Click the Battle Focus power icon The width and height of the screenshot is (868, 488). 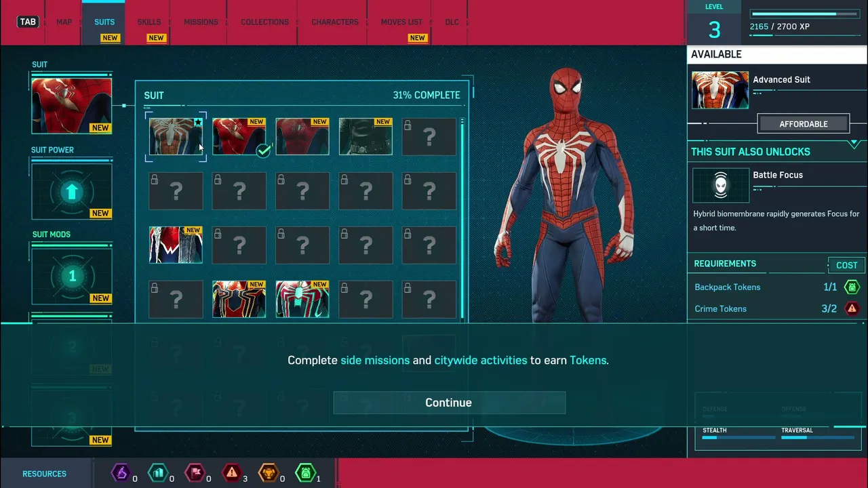pos(721,185)
